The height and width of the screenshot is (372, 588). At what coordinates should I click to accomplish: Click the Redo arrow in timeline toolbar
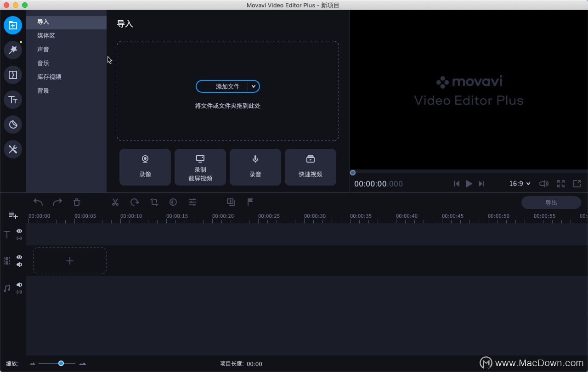[57, 202]
